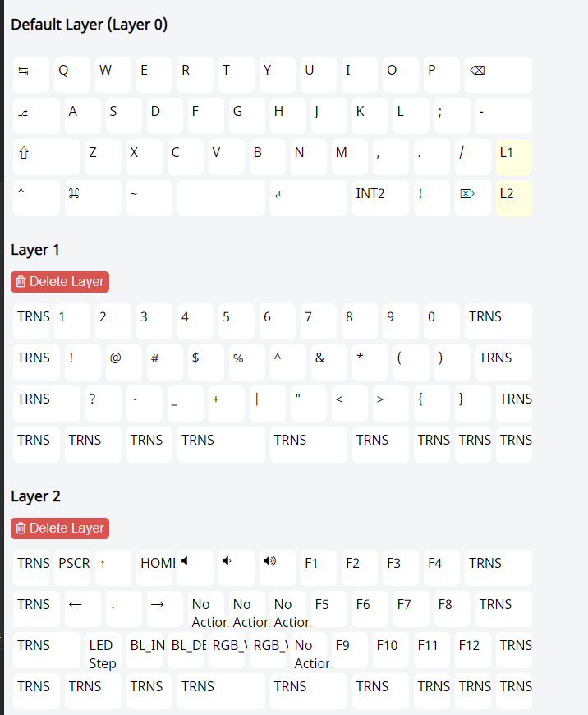Click the Tab key icon on Layer 0
Screen dimensions: 588x715
(x=31, y=75)
